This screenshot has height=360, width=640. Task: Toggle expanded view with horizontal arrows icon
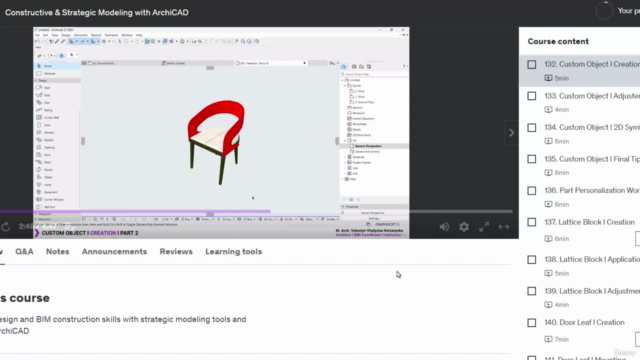[504, 227]
